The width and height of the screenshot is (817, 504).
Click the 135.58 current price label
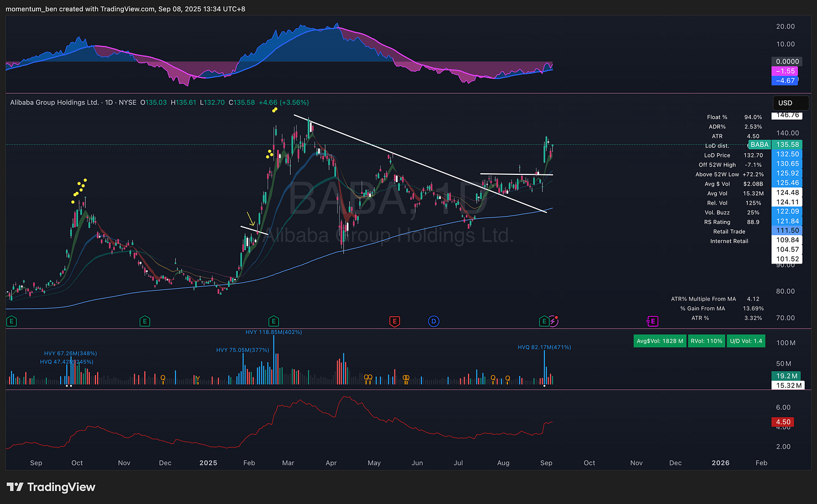click(787, 145)
